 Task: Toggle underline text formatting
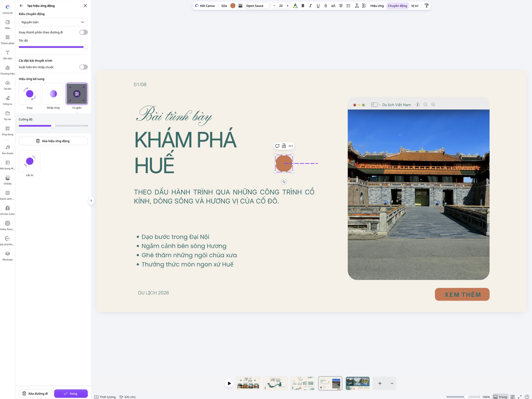tap(318, 6)
